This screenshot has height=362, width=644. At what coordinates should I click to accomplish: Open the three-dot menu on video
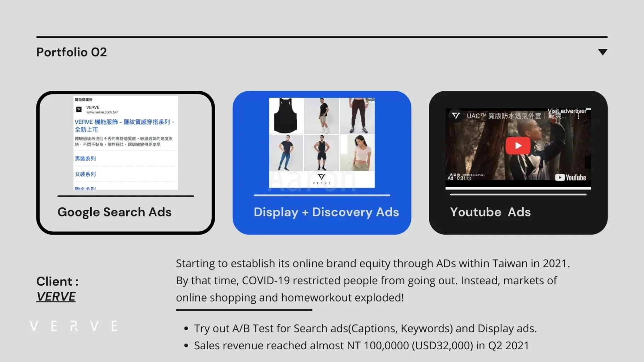pyautogui.click(x=578, y=116)
